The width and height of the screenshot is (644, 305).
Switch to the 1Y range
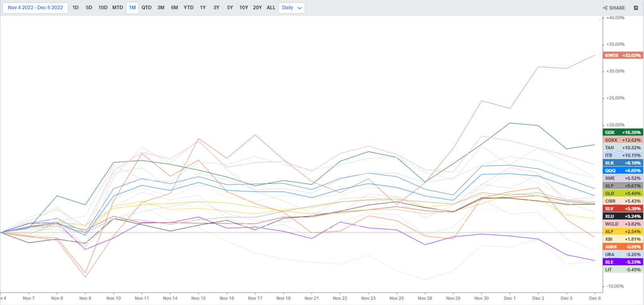(x=203, y=8)
